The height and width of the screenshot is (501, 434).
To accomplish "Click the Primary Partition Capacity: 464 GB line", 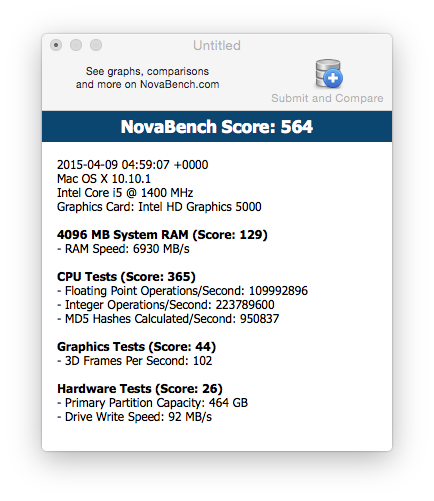I will pyautogui.click(x=153, y=403).
